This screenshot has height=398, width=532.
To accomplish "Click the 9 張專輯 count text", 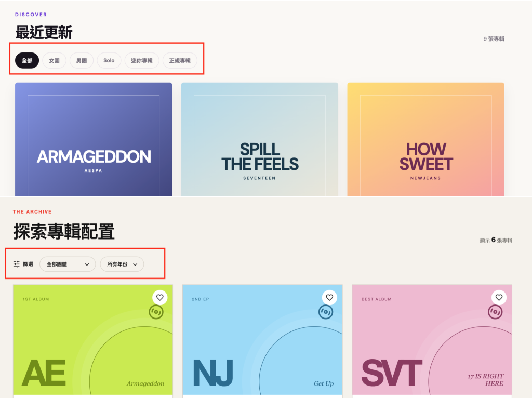I will click(x=494, y=39).
